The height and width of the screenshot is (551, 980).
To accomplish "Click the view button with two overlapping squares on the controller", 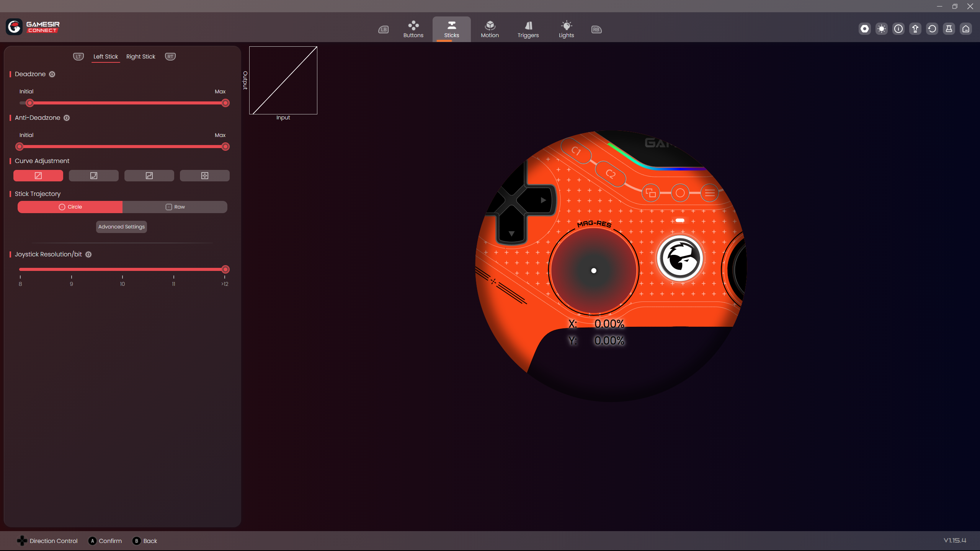I will (x=651, y=193).
